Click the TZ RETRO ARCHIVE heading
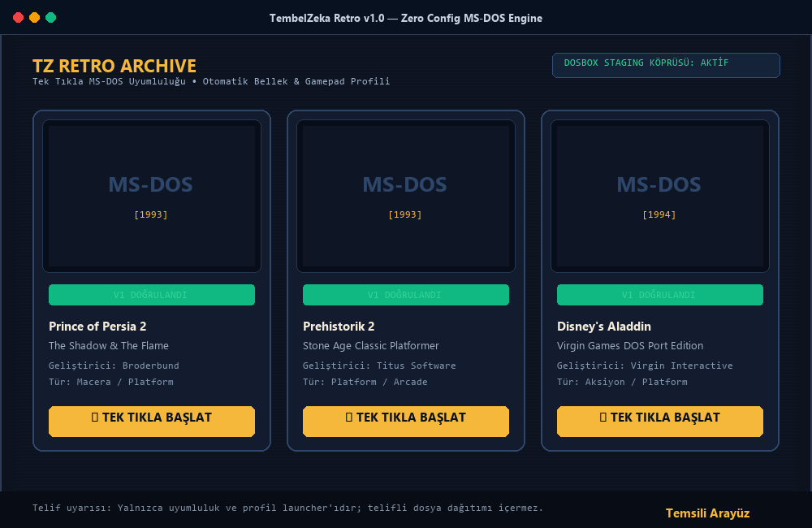812x528 pixels. 114,66
